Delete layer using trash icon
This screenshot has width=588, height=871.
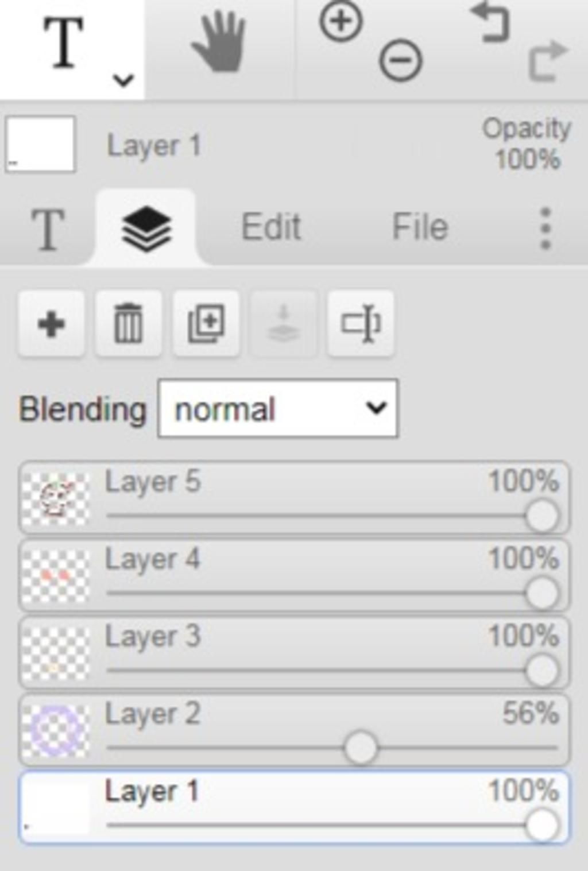pyautogui.click(x=129, y=324)
